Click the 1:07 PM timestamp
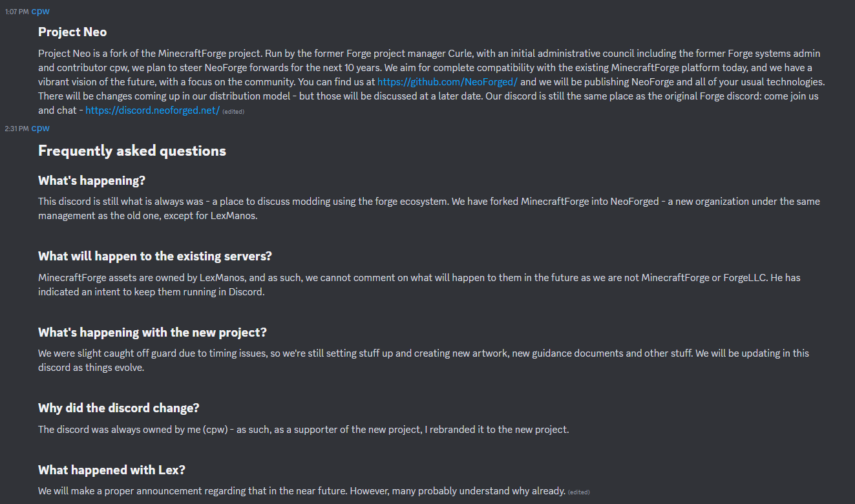This screenshot has width=855, height=504. pos(16,12)
